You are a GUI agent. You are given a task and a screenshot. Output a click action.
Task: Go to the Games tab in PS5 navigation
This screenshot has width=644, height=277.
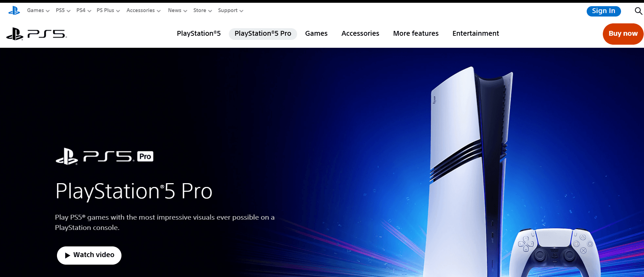(316, 34)
